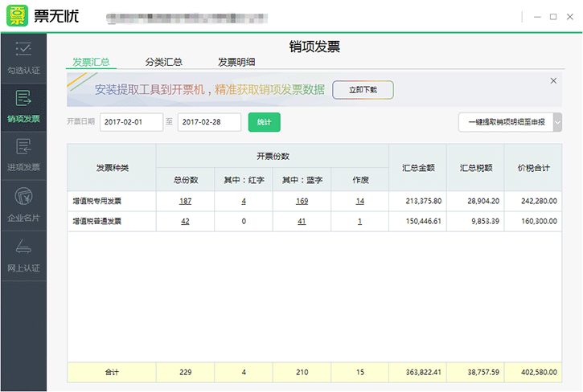Click summary total 363,822.41
This screenshot has height=392, width=583.
[424, 372]
